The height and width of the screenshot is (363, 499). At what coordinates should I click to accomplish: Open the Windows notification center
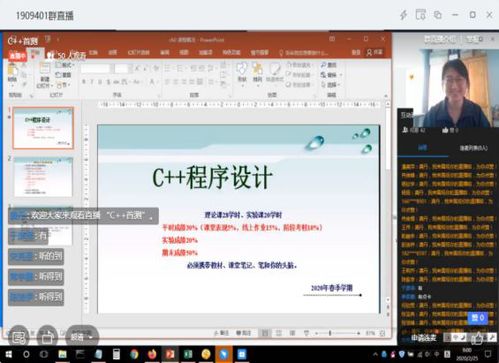click(489, 354)
